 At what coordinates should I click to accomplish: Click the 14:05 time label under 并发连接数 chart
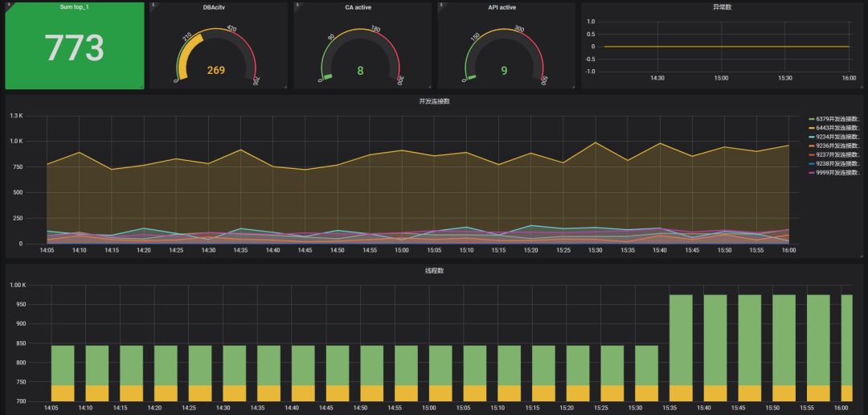pos(47,250)
